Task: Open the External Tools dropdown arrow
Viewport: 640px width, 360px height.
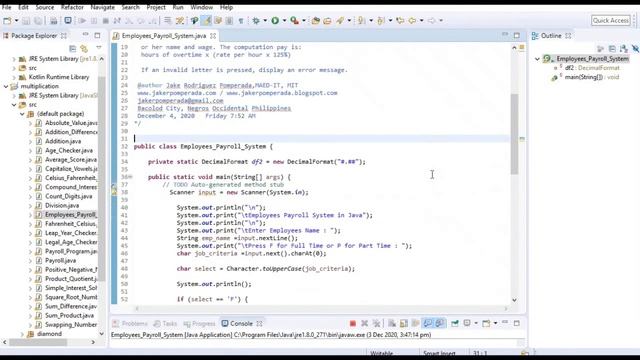Action: (x=304, y=20)
